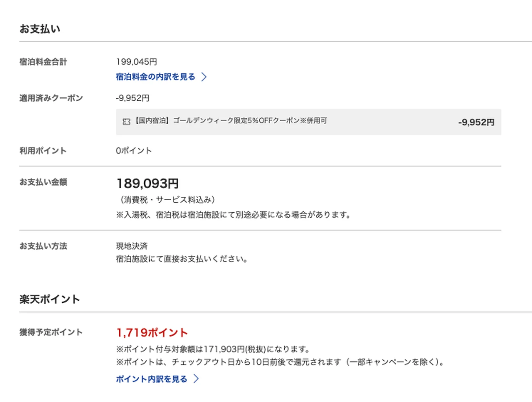Click the 1,719ポイント earned points text
Screen dimensions: 532x402
point(152,333)
